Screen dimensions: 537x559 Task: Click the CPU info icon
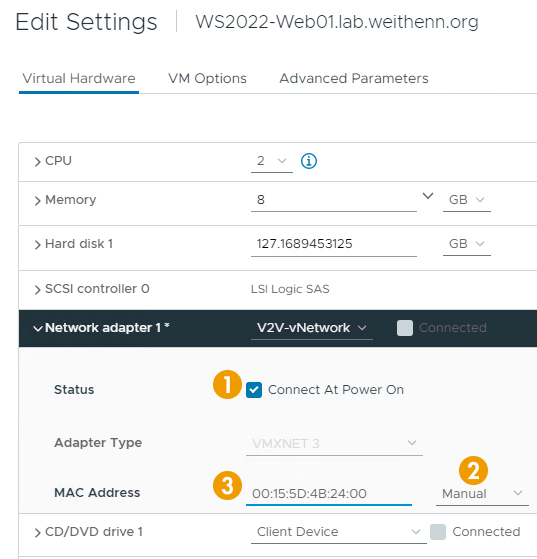(308, 161)
